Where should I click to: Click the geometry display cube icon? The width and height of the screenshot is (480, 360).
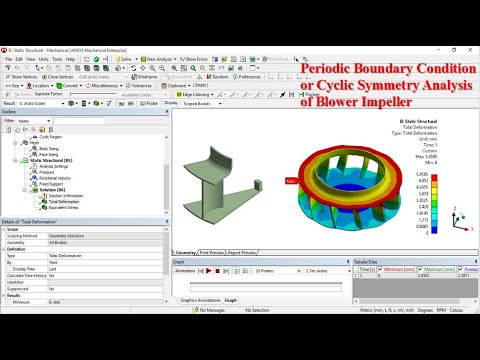point(71,104)
